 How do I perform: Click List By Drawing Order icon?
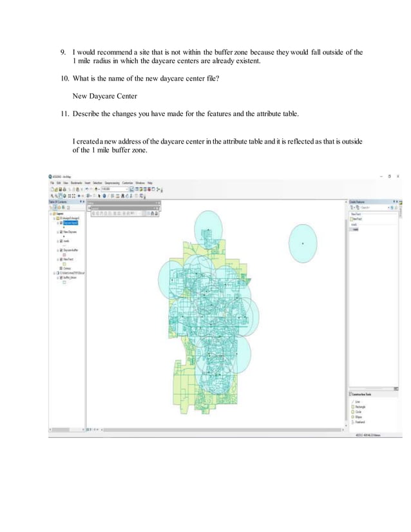(x=50, y=207)
